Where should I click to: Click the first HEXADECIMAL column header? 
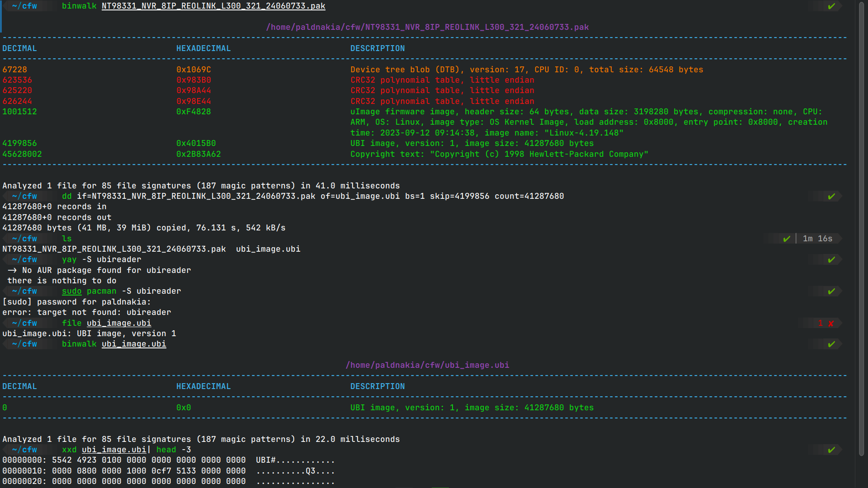click(x=203, y=48)
